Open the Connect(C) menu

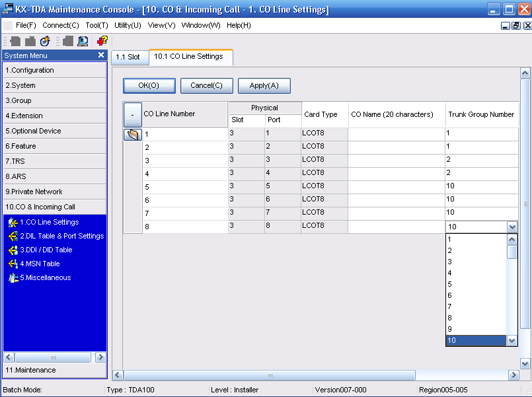[x=61, y=25]
